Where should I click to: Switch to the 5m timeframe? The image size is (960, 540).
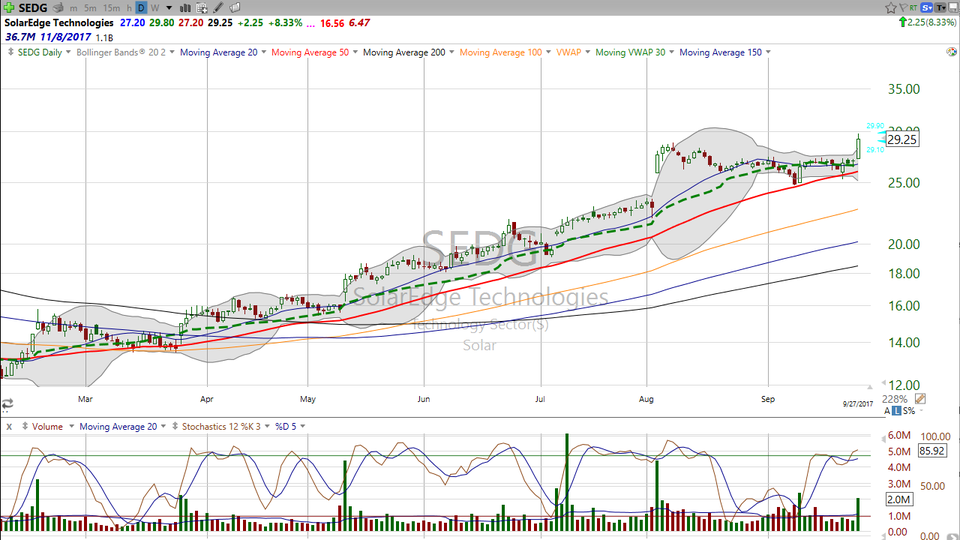90,8
